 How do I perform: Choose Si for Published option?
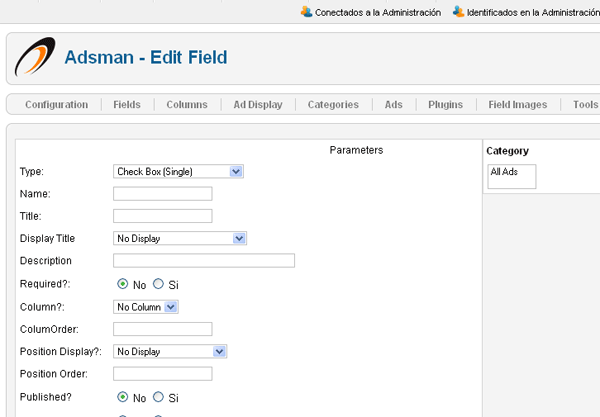click(x=158, y=397)
